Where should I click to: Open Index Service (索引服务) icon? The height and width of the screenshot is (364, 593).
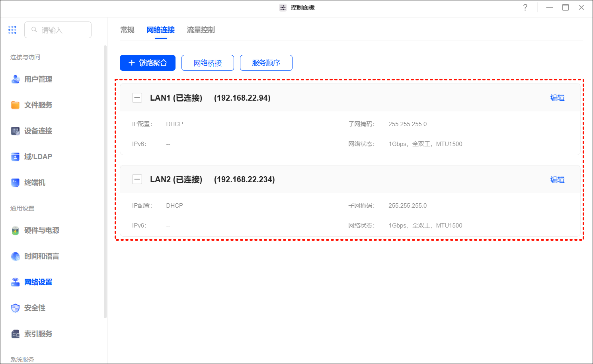(15, 334)
